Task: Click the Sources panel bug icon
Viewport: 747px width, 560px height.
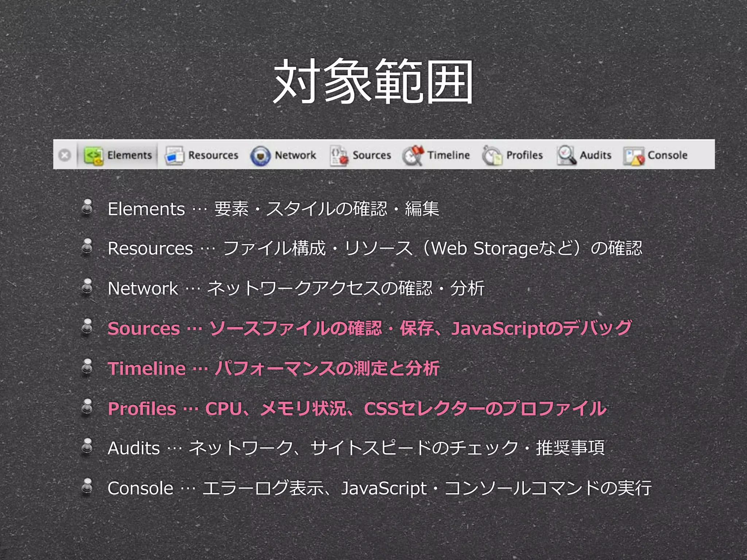Action: (x=339, y=156)
